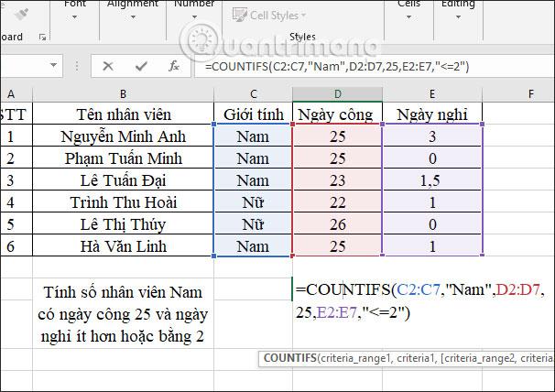Select workdays cell "23" for Lê Tuấn Đại
Screen dimensions: 555x392
(x=337, y=180)
